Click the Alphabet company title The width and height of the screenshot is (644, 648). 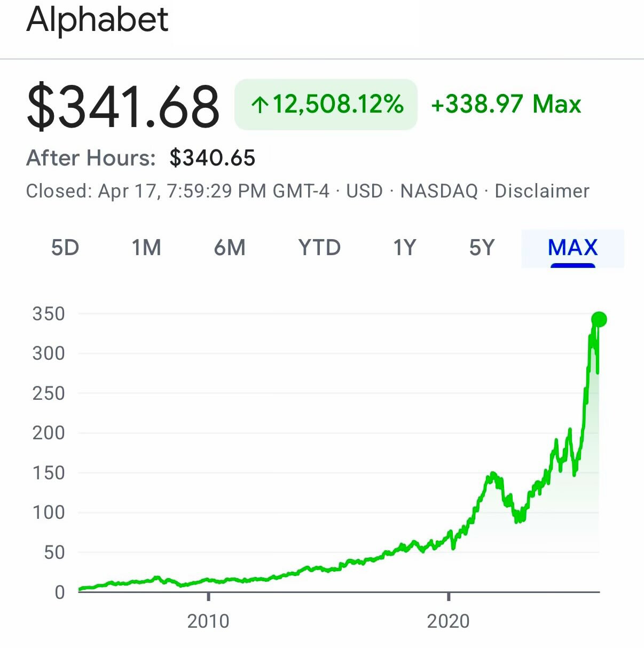coord(98,20)
